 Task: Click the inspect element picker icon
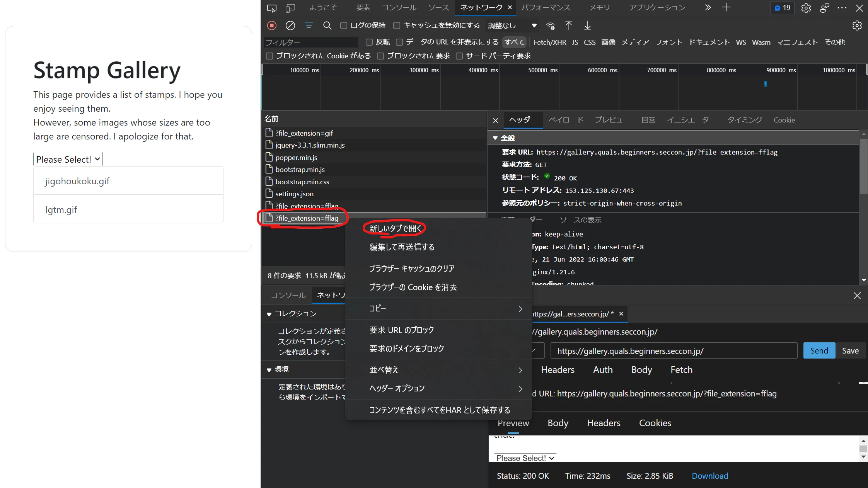[x=272, y=8]
